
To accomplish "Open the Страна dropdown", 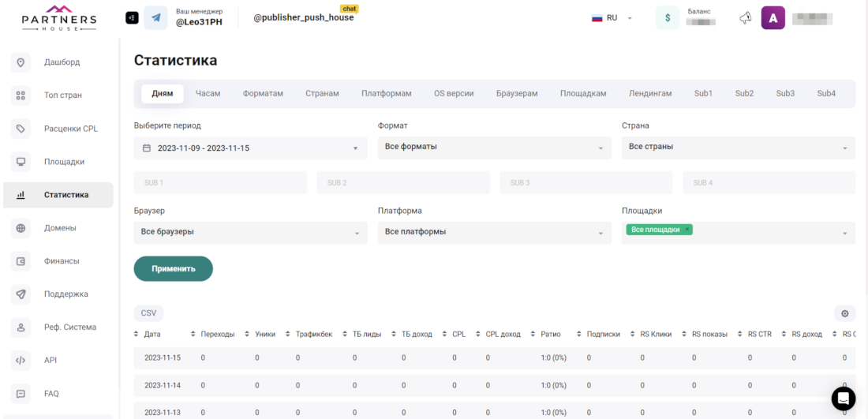I will coord(738,148).
